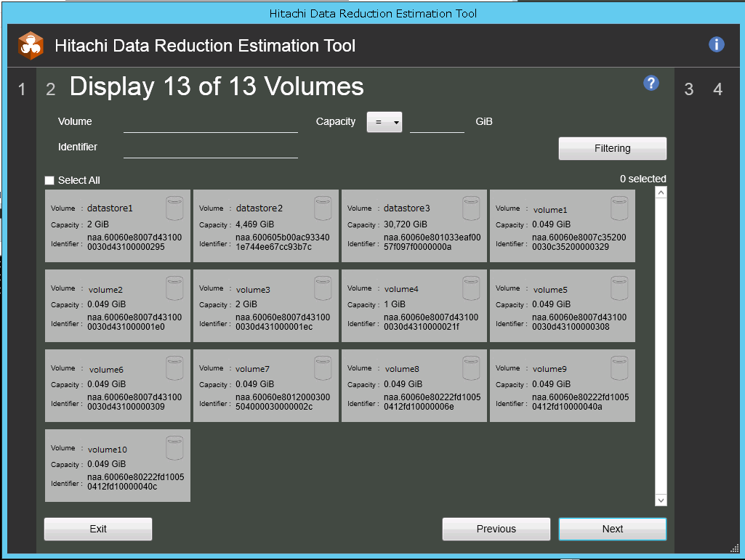This screenshot has width=745, height=560.
Task: Click the Exit button
Action: tap(98, 529)
